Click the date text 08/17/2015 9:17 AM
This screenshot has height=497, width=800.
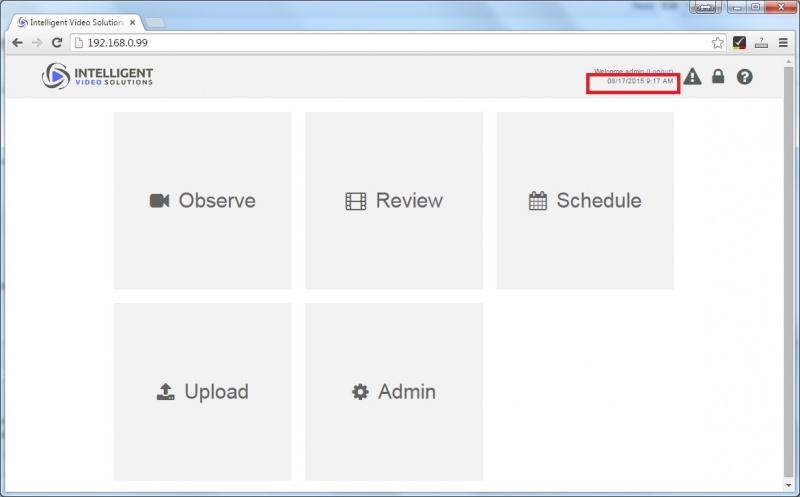click(640, 81)
